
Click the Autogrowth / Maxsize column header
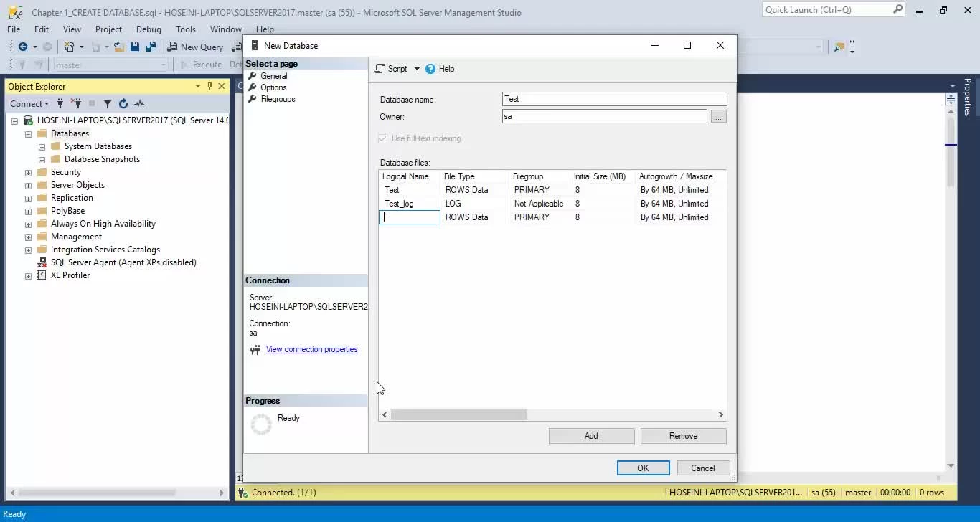[679, 176]
